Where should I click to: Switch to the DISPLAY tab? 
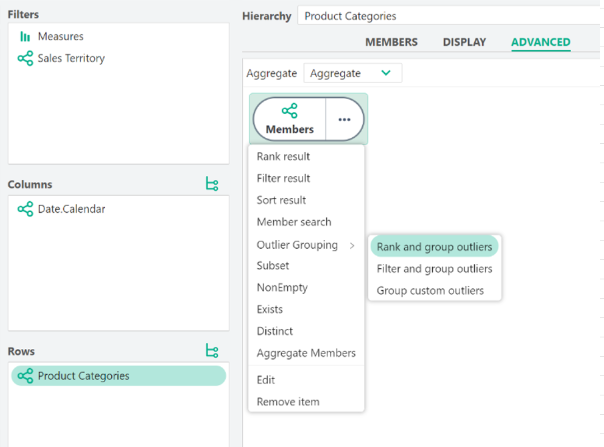tap(464, 42)
